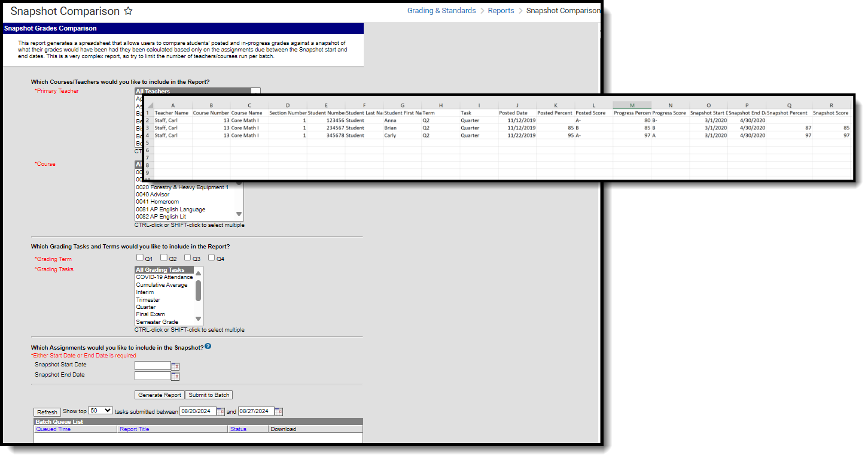Click the Grading Tasks list scroll-down arrow
The image size is (868, 461).
pyautogui.click(x=199, y=319)
